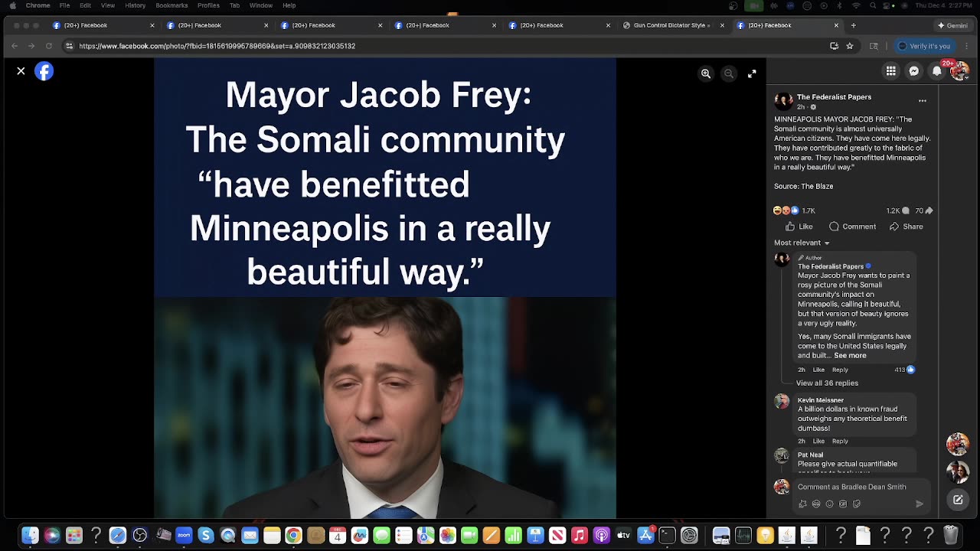Comment on the post
This screenshot has width=980, height=551.
852,227
